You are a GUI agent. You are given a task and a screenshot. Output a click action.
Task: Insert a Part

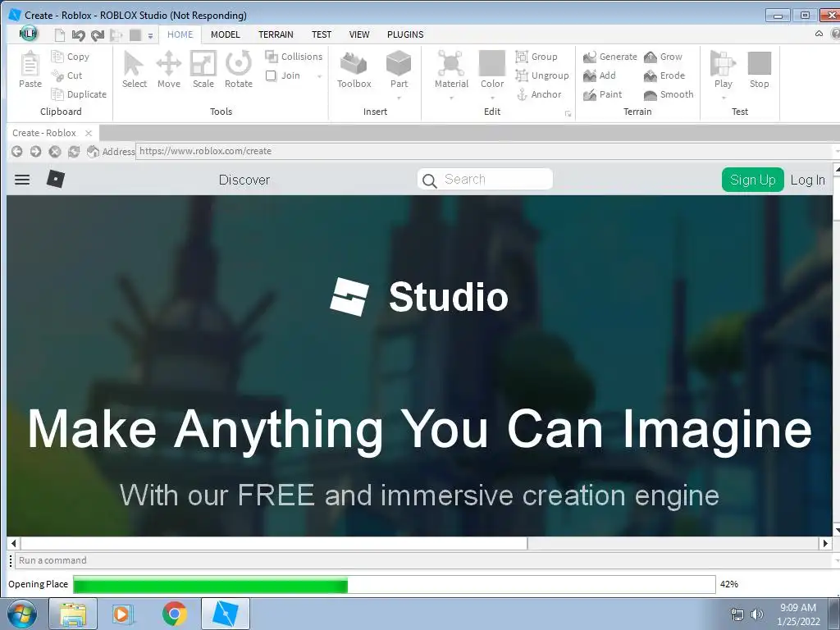(399, 70)
